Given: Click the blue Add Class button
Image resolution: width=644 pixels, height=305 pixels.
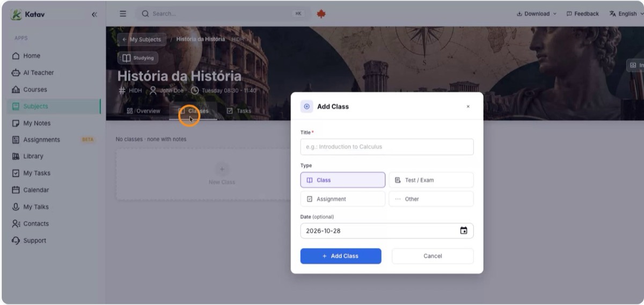Looking at the screenshot, I should [x=341, y=256].
